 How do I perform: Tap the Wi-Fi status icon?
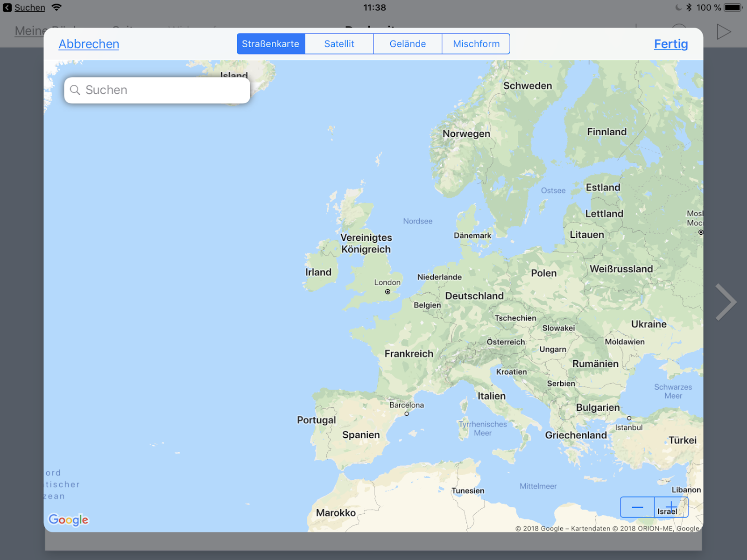click(x=56, y=7)
